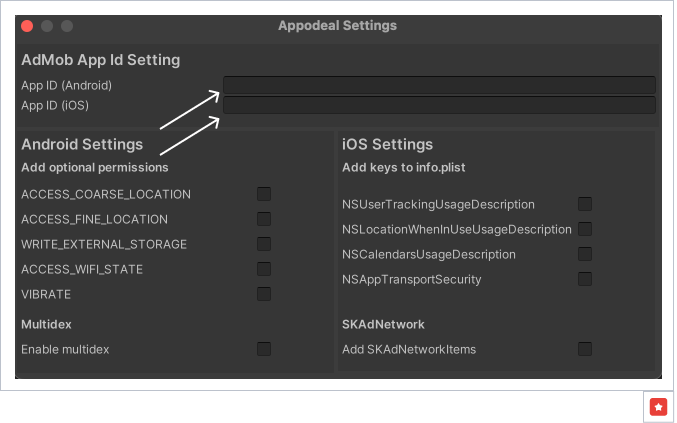Check the NSUserTrackingUsageDescription checkbox
The image size is (677, 423).
coord(585,204)
